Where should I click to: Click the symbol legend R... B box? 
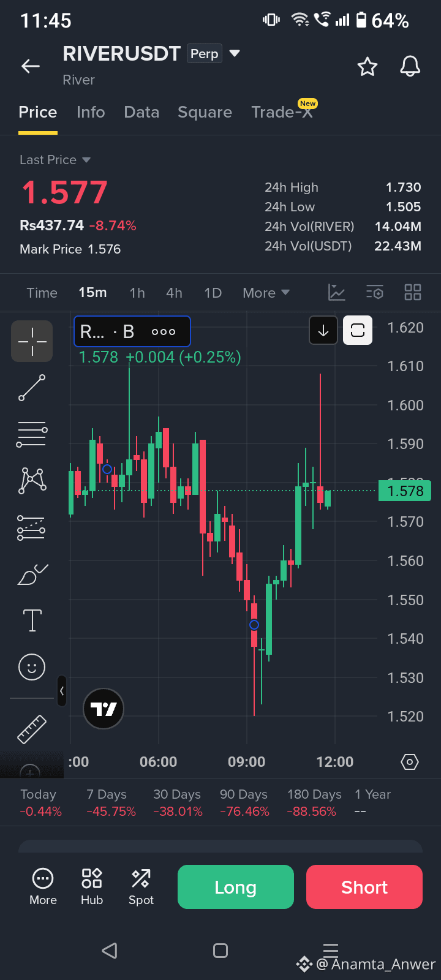(x=132, y=331)
